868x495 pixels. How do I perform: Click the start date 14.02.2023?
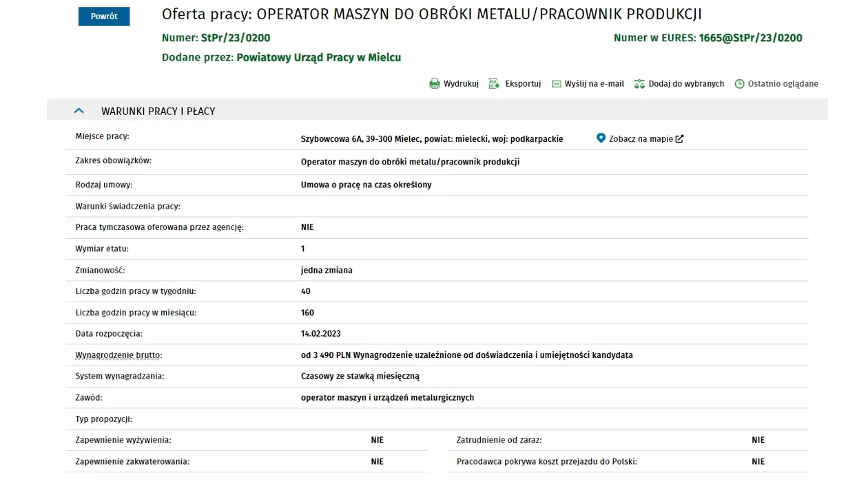(321, 334)
